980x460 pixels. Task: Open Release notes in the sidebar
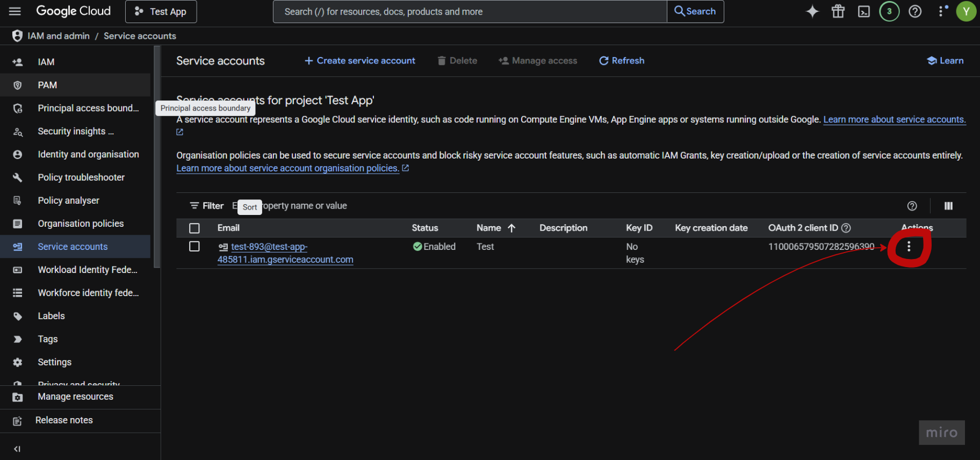point(80,420)
